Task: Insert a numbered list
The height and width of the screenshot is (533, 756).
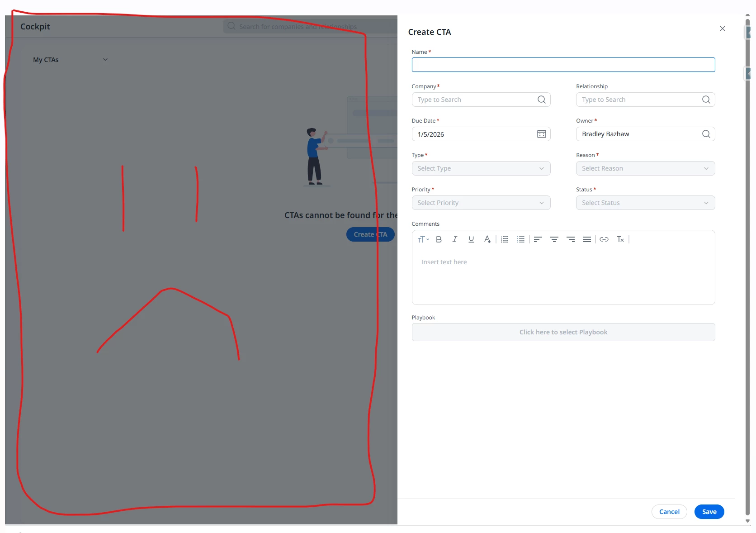Action: 505,239
